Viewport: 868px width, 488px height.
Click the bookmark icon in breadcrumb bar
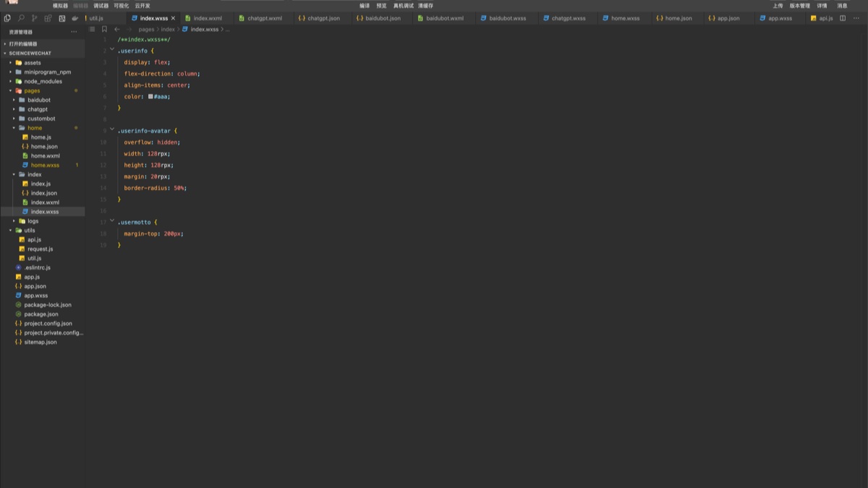tap(104, 30)
